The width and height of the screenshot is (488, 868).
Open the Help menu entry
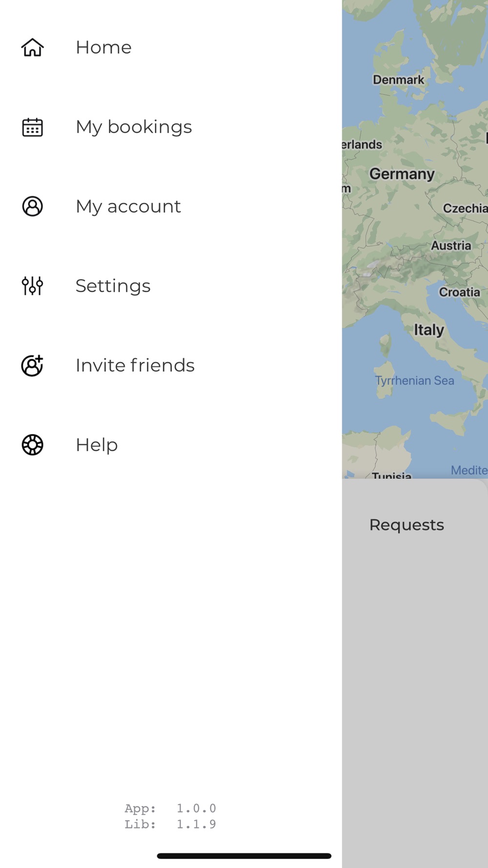pos(97,445)
